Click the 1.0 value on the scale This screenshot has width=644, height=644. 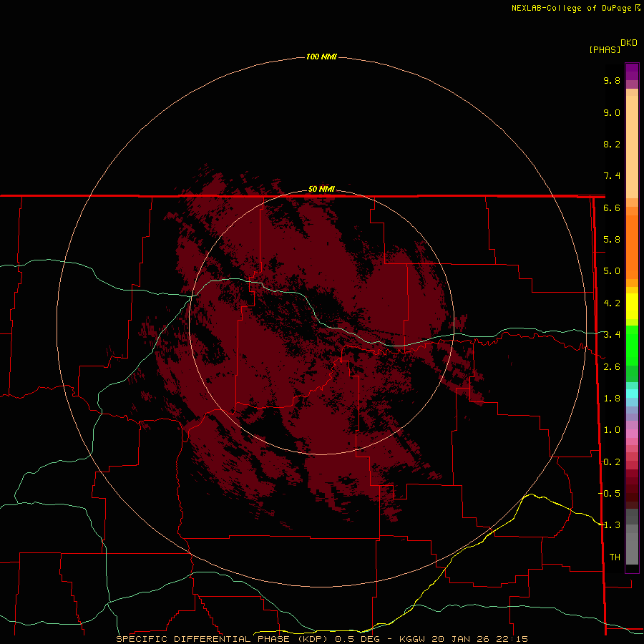tap(612, 429)
